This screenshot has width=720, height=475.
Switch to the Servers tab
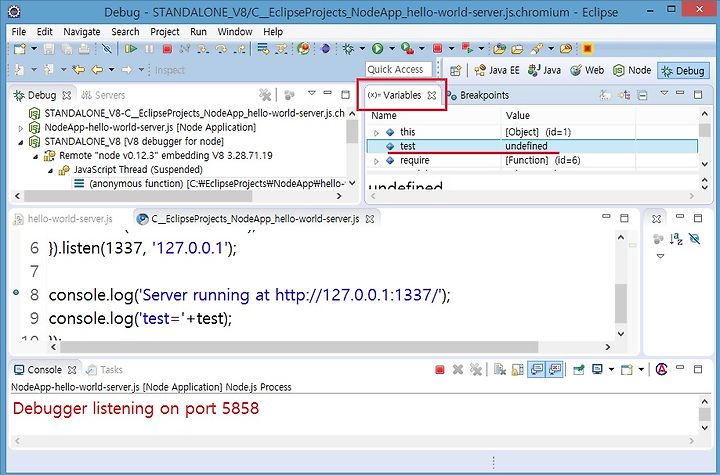coord(103,95)
